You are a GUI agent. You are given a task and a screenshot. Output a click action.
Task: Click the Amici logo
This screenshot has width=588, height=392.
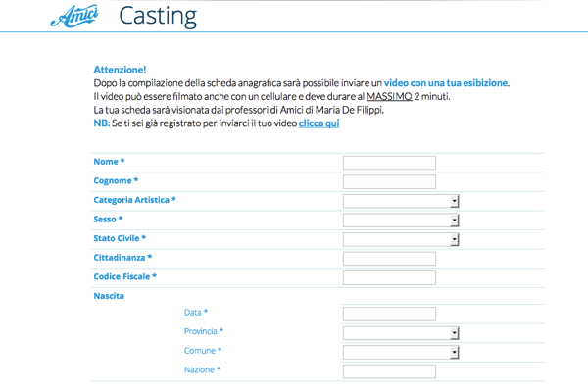pos(74,16)
